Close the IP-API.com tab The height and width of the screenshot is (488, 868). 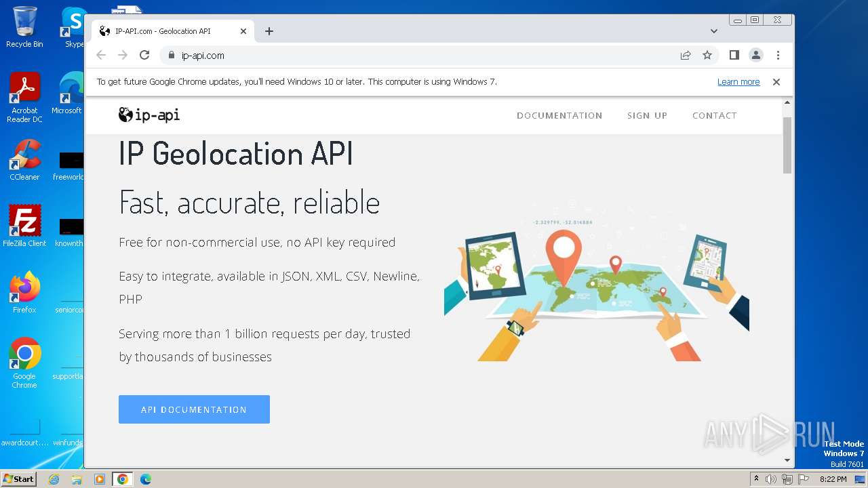click(243, 31)
